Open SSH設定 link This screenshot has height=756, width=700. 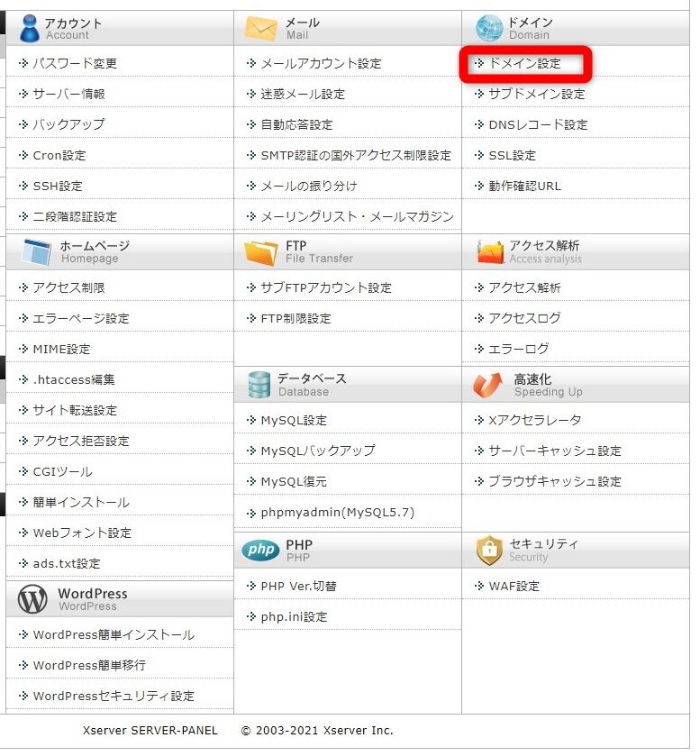(x=58, y=187)
